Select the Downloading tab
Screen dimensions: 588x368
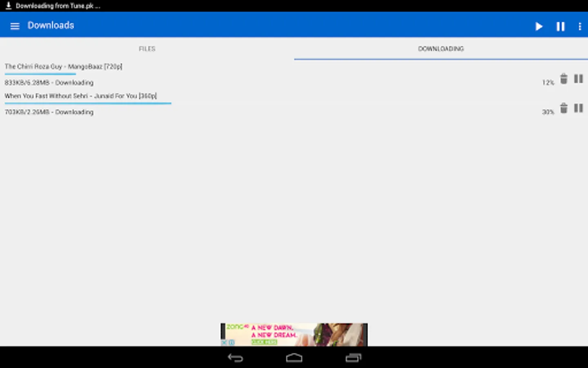(441, 49)
